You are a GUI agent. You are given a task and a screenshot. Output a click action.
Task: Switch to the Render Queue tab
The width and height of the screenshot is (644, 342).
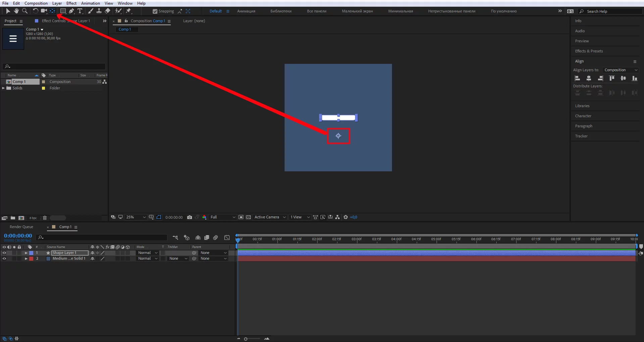tap(21, 227)
